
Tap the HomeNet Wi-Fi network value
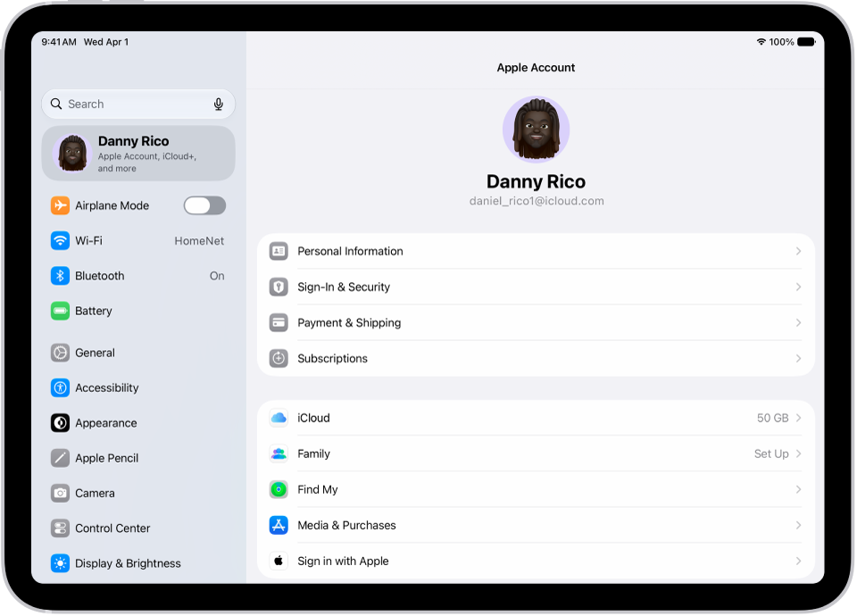coord(199,241)
